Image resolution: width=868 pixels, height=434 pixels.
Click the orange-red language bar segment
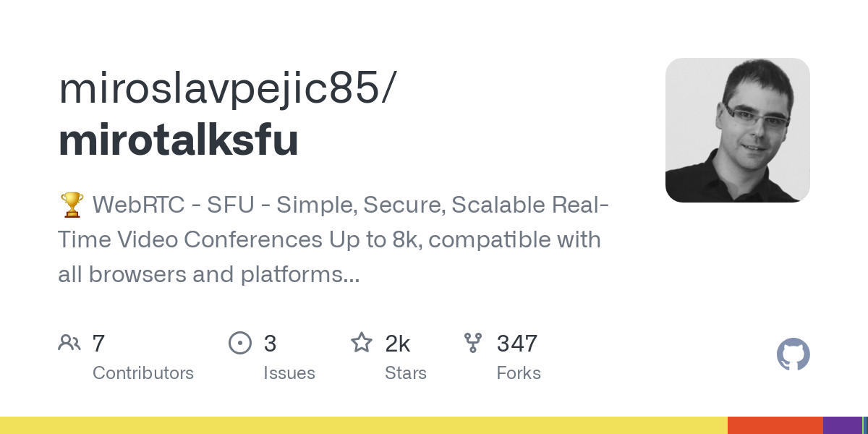[x=775, y=425]
